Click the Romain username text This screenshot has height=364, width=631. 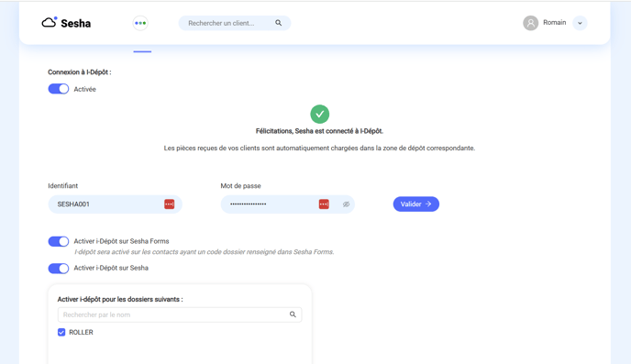point(554,23)
